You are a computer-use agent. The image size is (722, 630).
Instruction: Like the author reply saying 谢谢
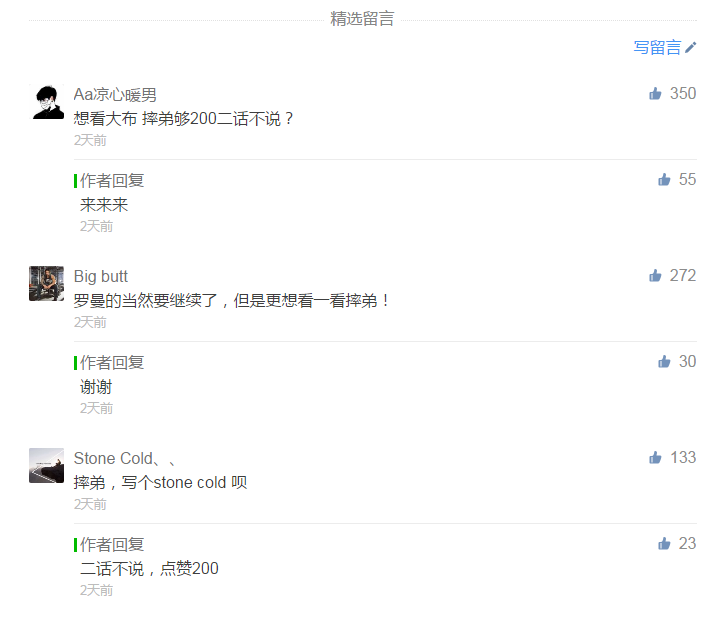tap(664, 362)
